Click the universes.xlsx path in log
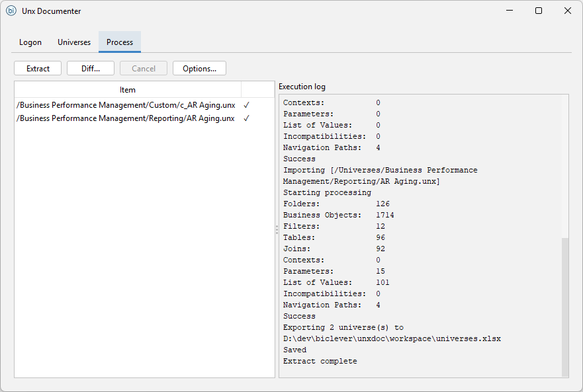This screenshot has height=392, width=583. (x=392, y=339)
